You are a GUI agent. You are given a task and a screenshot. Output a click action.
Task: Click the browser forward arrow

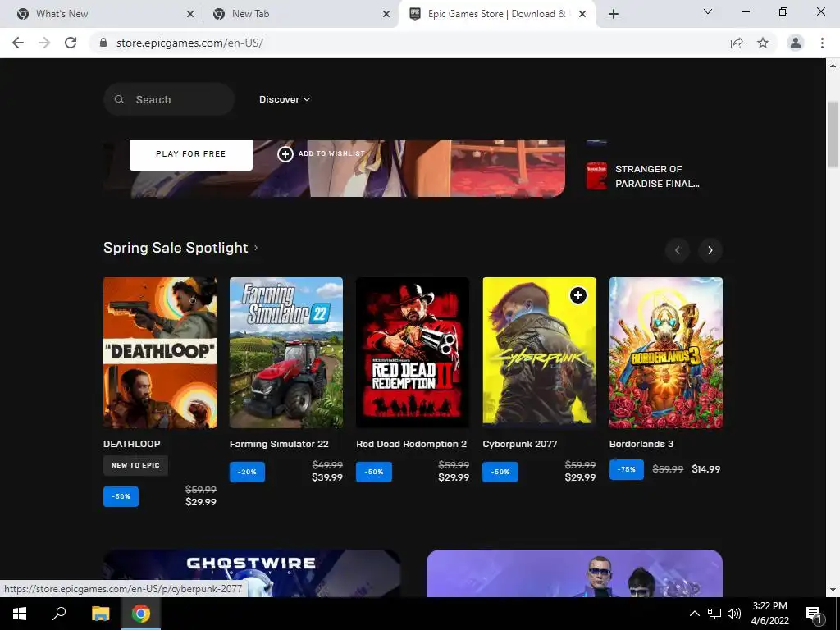coord(44,43)
